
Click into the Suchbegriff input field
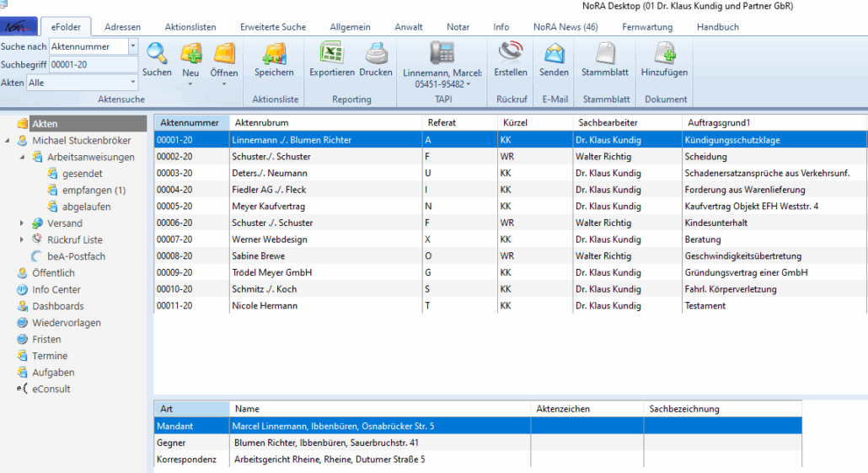coord(93,64)
